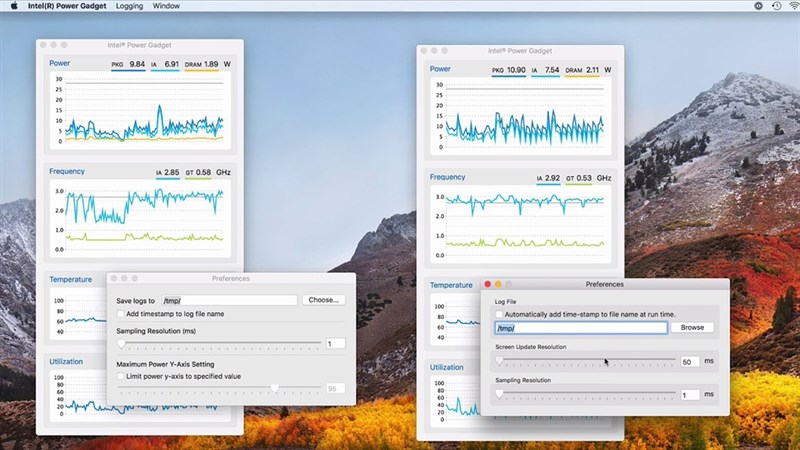The image size is (800, 450).
Task: Open the Window menu
Action: tap(166, 6)
